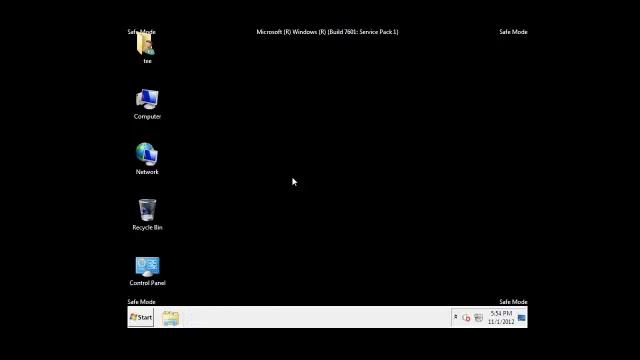
Task: Open the Start menu
Action: click(x=141, y=317)
